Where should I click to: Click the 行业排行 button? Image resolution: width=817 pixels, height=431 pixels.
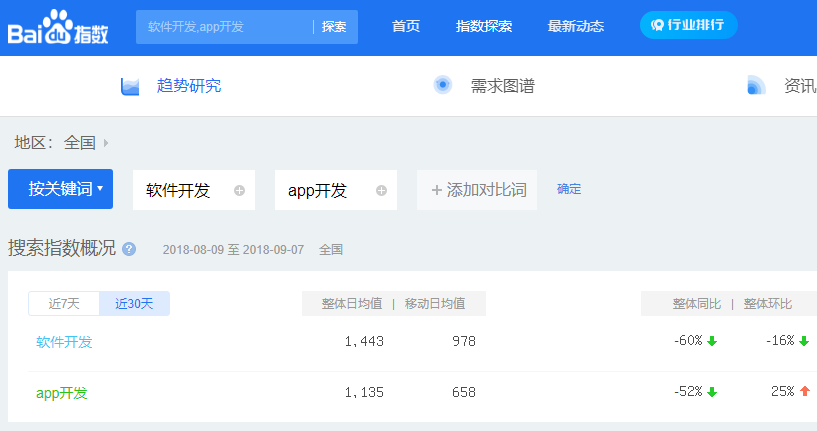(x=688, y=25)
